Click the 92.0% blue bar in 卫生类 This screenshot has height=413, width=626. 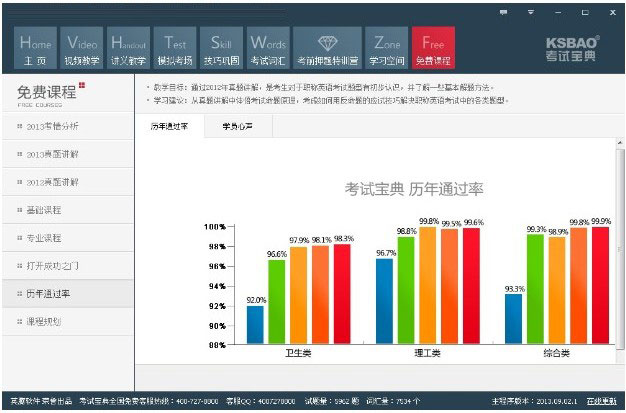click(255, 324)
